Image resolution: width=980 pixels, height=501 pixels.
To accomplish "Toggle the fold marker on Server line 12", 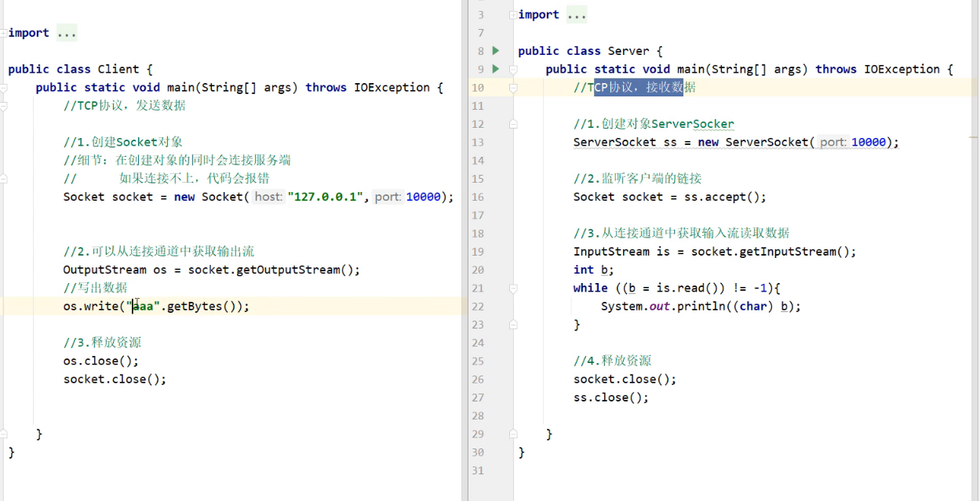I will coord(513,124).
